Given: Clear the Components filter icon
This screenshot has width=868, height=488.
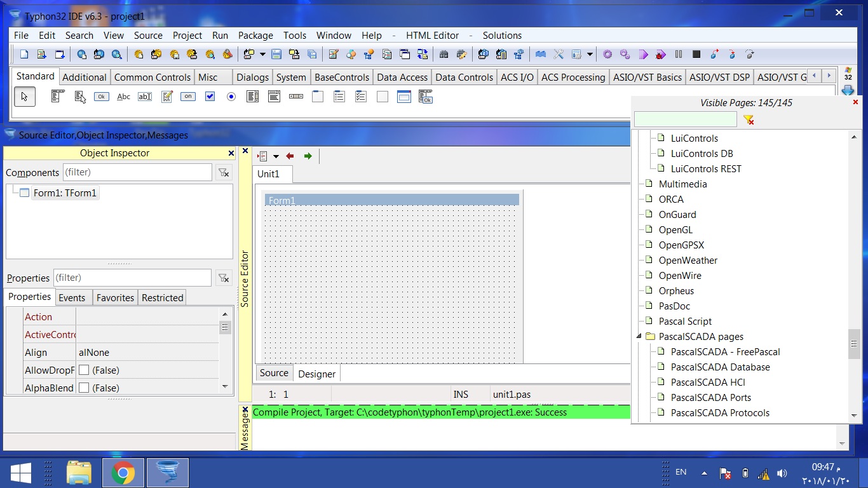Looking at the screenshot, I should [223, 172].
